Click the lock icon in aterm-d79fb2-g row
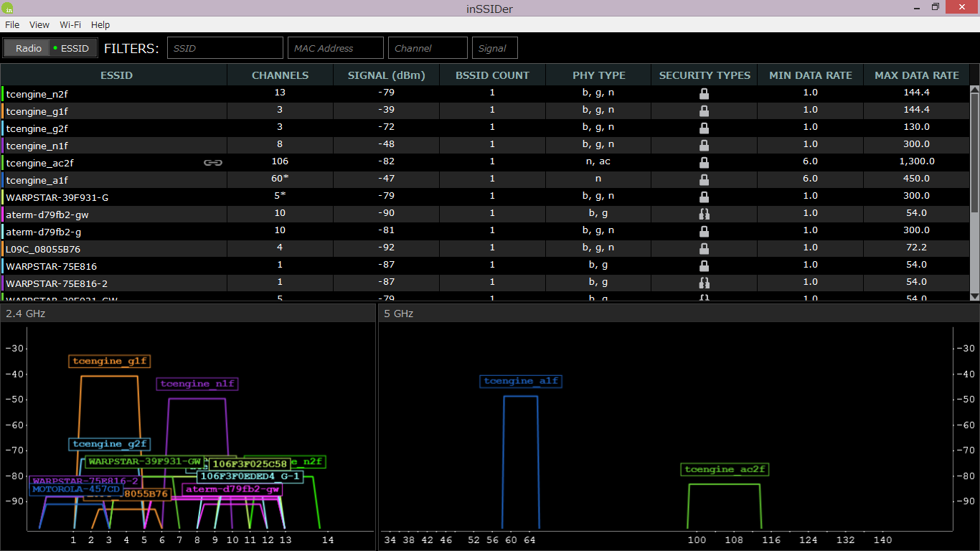This screenshot has height=551, width=980. [x=705, y=231]
